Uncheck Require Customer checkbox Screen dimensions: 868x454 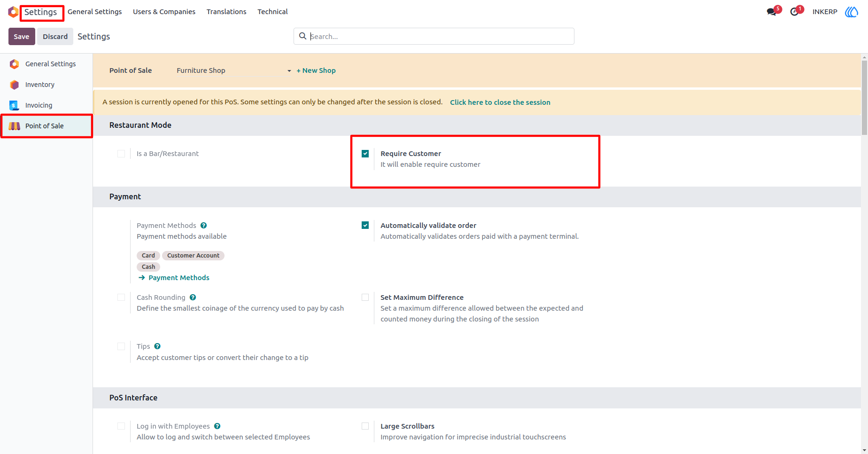365,154
